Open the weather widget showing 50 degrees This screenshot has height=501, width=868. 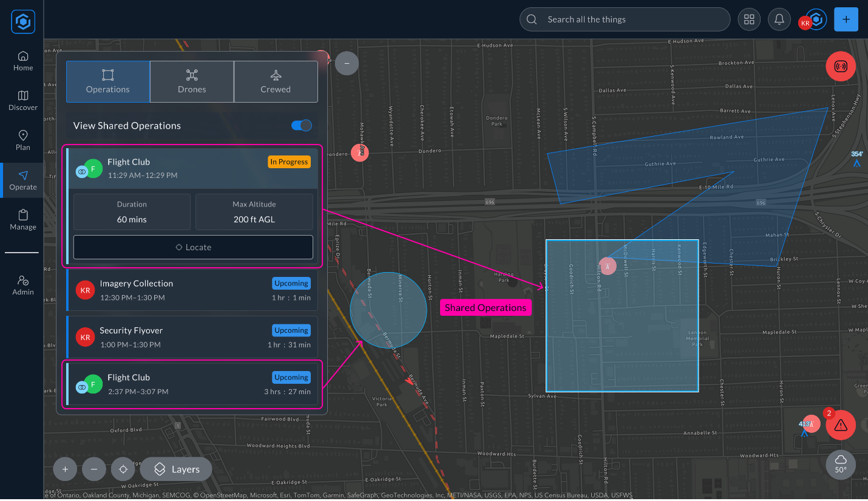[x=841, y=465]
